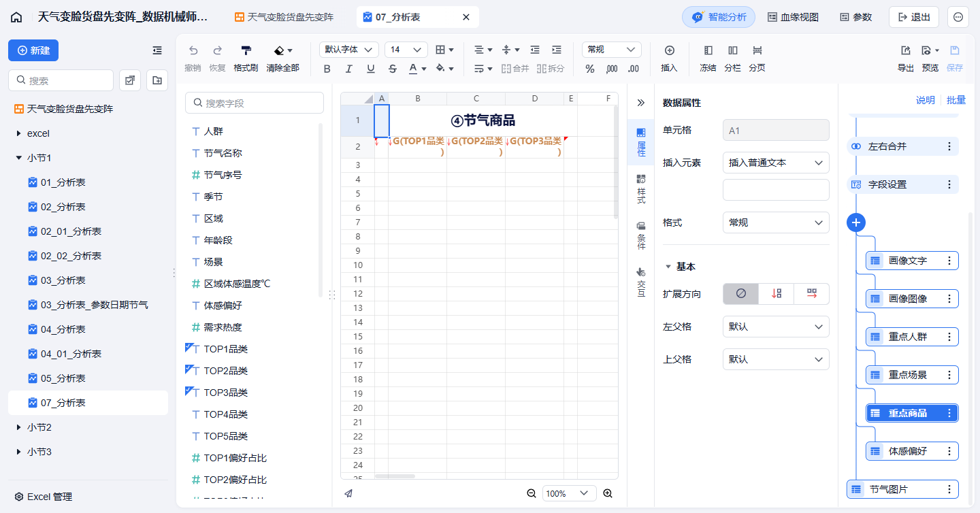
Task: Decrease the cell indent
Action: coord(535,50)
